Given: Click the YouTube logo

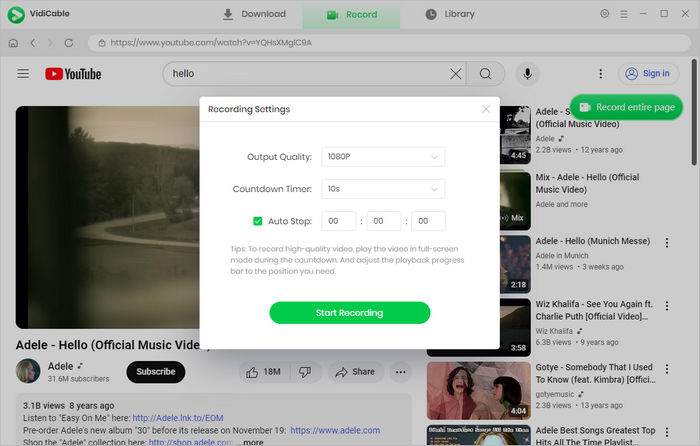Looking at the screenshot, I should (73, 74).
